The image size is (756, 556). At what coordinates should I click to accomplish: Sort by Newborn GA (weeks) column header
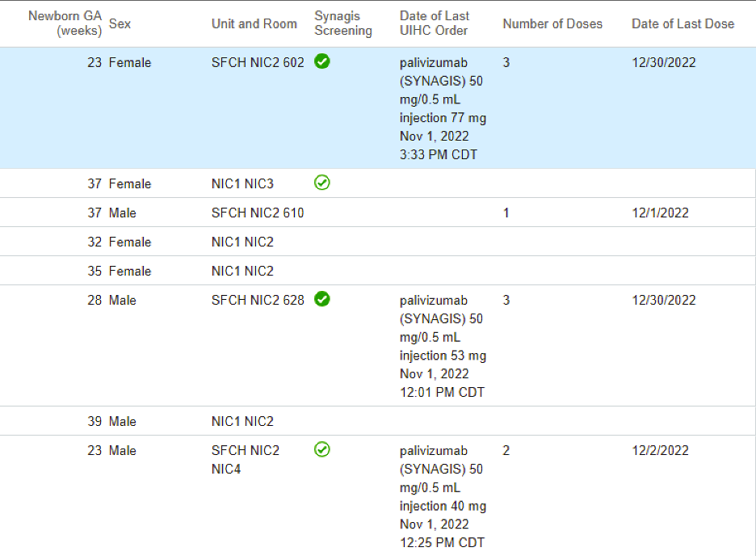[x=65, y=23]
